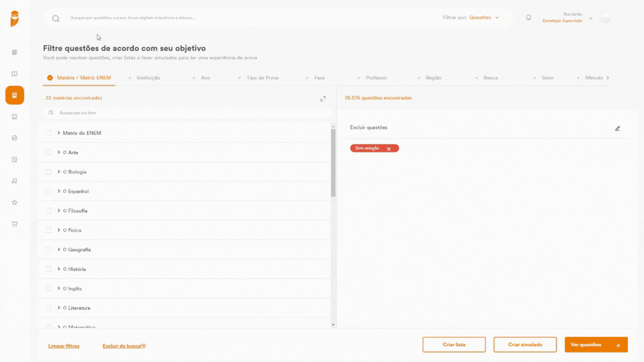Open the favorites star icon in sidebar

point(14,202)
